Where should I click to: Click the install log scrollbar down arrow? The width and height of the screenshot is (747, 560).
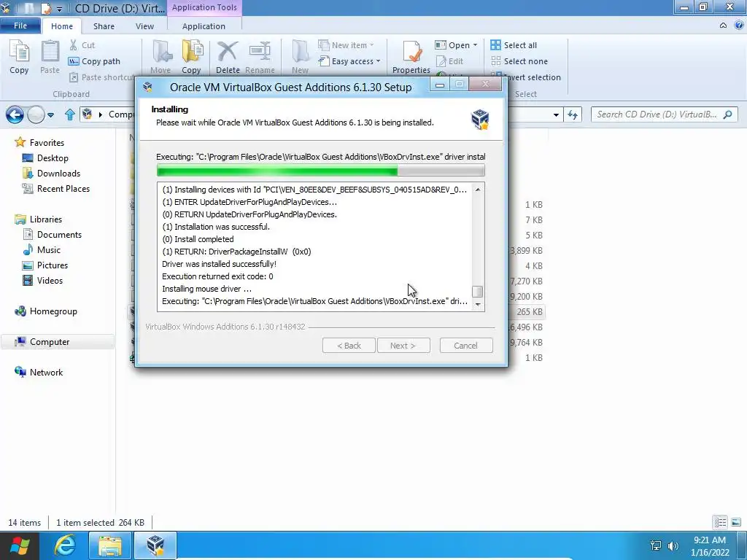click(478, 304)
